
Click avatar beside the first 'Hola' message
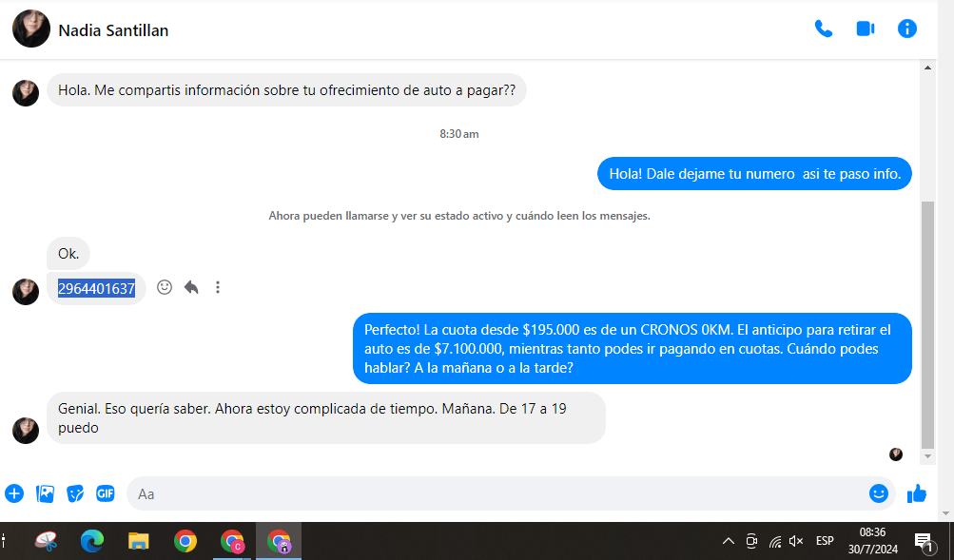(x=26, y=93)
